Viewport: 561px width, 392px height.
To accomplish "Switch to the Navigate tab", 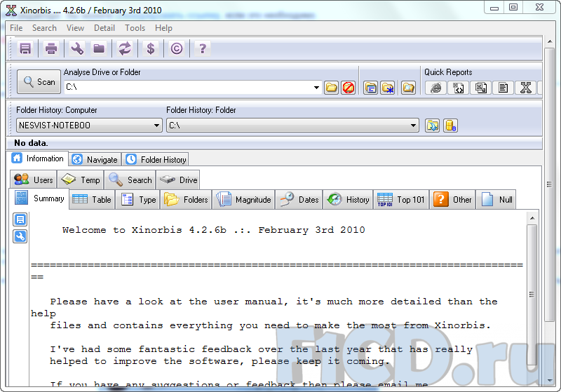I will pos(95,159).
